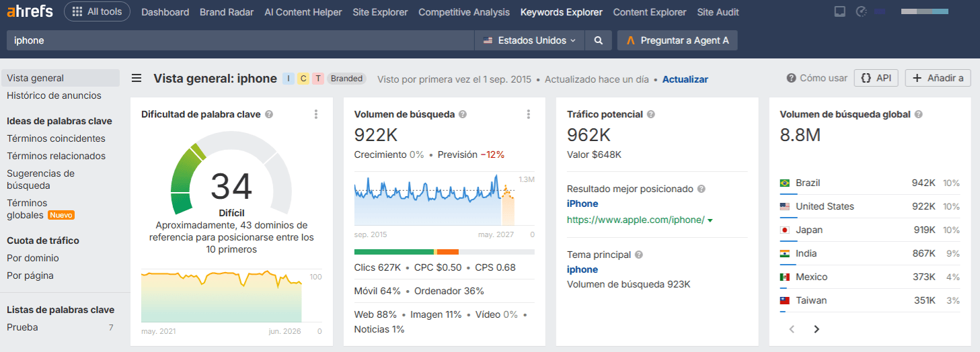Open AI Content Helper
980x352 pixels.
coord(303,12)
